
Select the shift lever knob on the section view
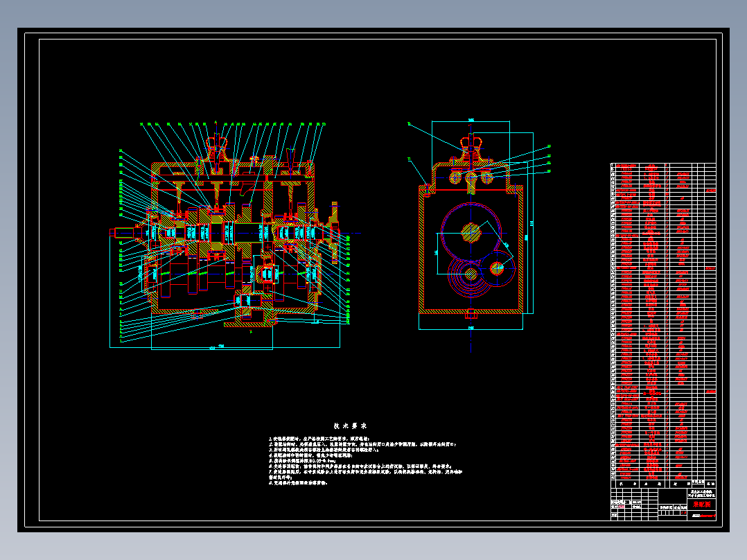217,142
